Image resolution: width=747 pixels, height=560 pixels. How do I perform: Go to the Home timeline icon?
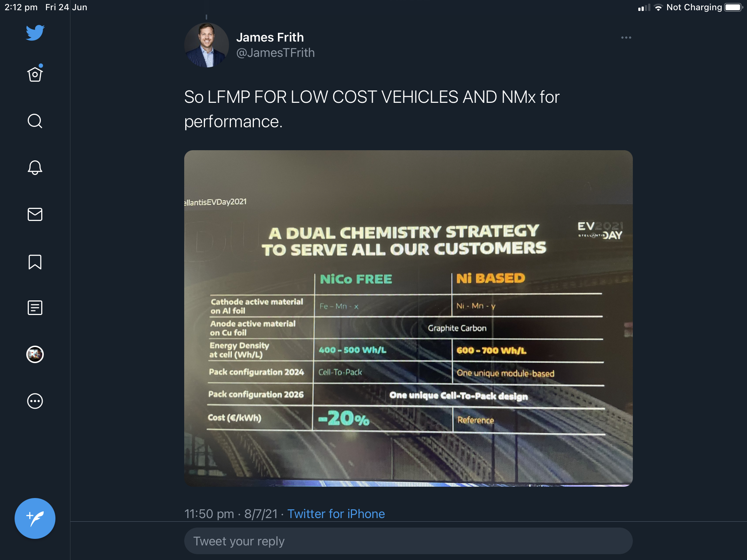click(35, 74)
